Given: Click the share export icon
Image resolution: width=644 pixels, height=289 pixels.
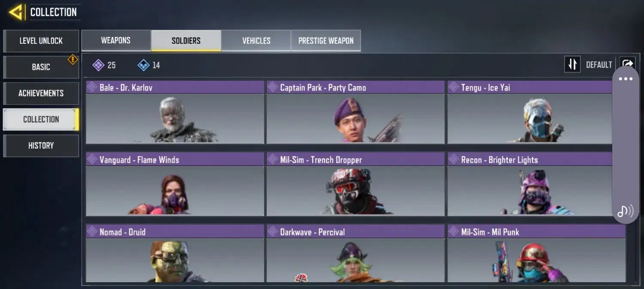Looking at the screenshot, I should [x=627, y=64].
